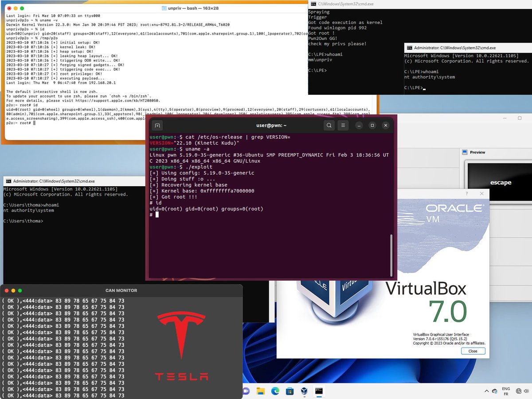Click red close light on unpriv bash window
The image size is (532, 399).
click(10, 8)
